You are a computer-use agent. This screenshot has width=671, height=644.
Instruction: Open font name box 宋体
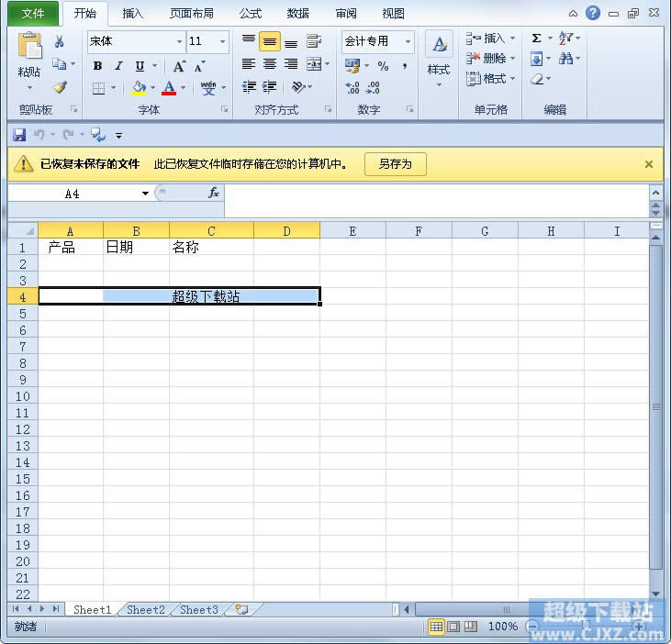click(137, 41)
